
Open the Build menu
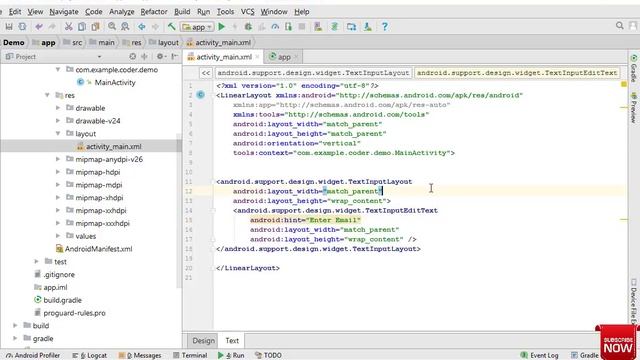pyautogui.click(x=182, y=12)
